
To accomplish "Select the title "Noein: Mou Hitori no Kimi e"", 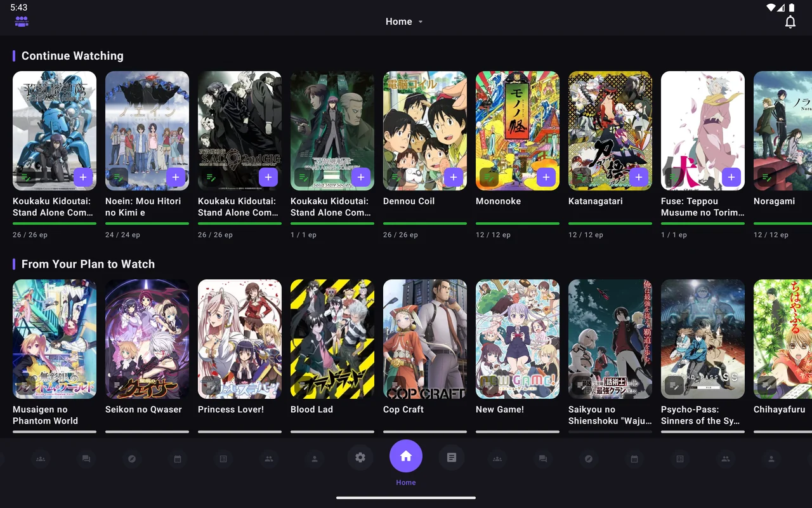I will 143,207.
